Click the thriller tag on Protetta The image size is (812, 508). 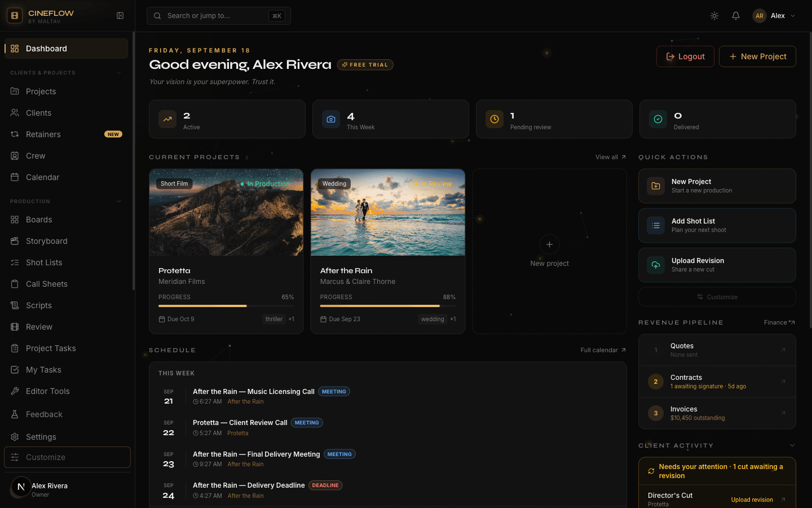pyautogui.click(x=274, y=319)
